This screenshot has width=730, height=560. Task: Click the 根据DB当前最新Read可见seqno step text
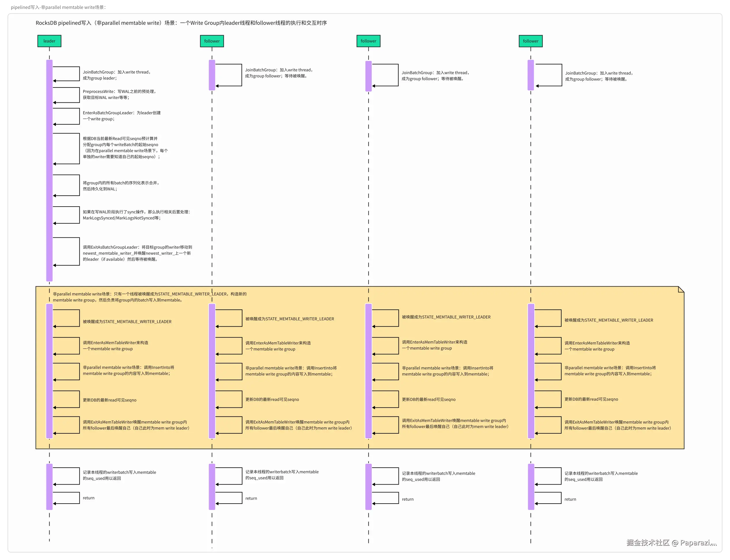[x=125, y=147]
